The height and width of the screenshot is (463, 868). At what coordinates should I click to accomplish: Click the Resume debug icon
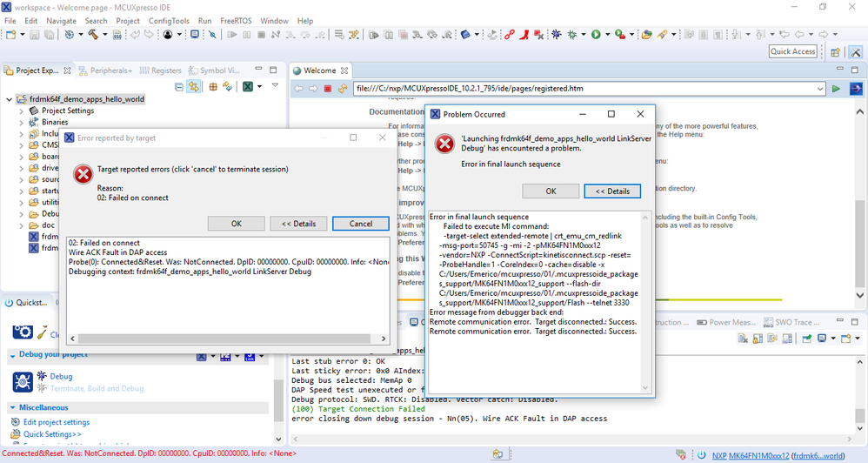point(232,34)
